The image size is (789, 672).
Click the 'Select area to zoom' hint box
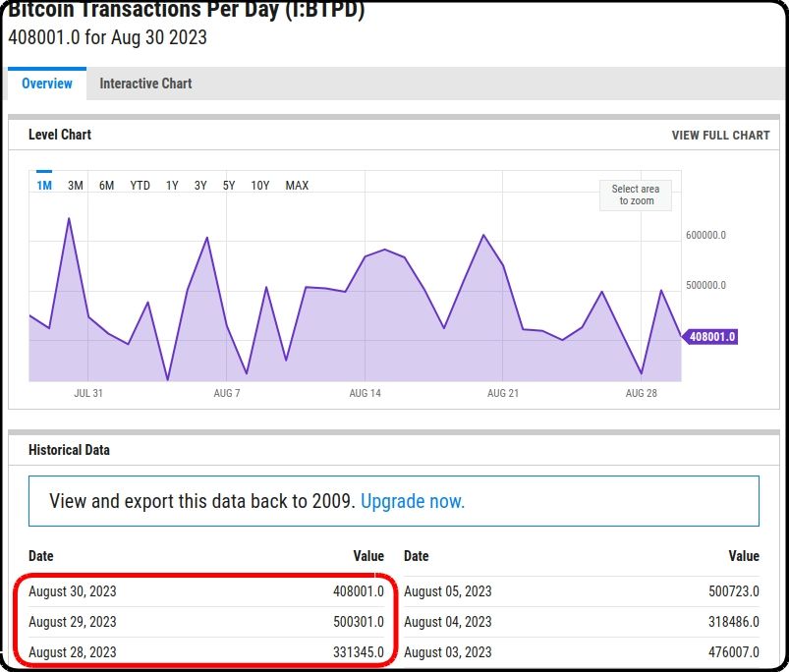(x=636, y=195)
